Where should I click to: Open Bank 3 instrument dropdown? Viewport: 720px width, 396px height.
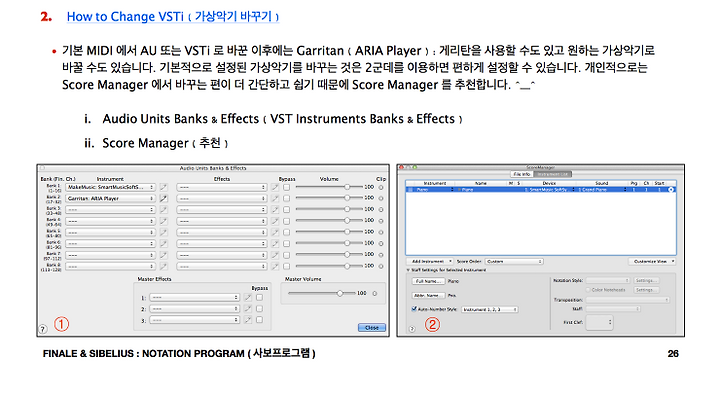110,209
